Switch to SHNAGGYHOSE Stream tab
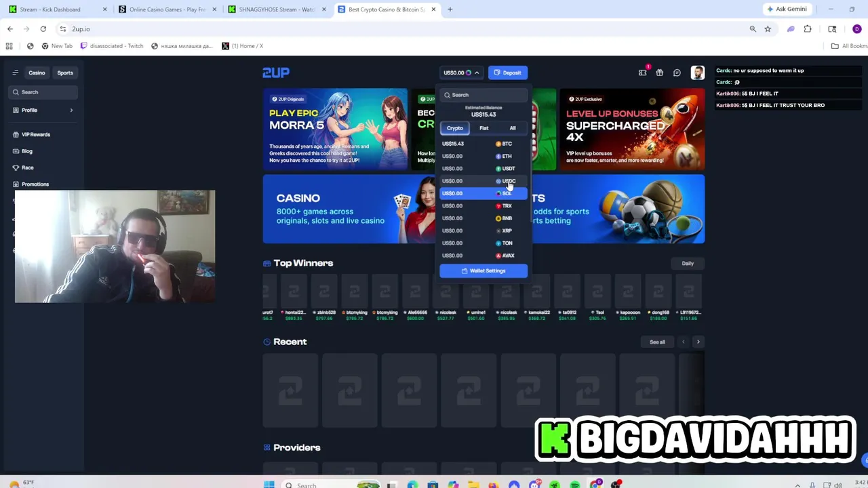868x488 pixels. (x=277, y=9)
